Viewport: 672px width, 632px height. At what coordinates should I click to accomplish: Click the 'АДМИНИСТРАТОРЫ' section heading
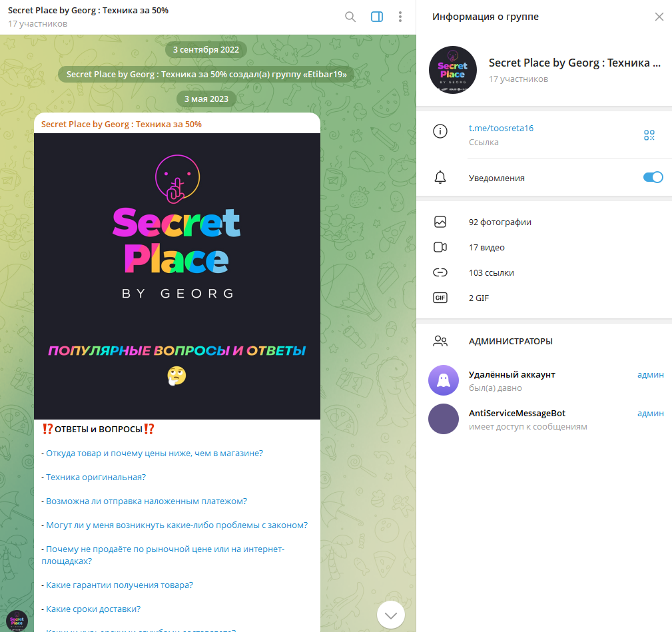click(510, 342)
